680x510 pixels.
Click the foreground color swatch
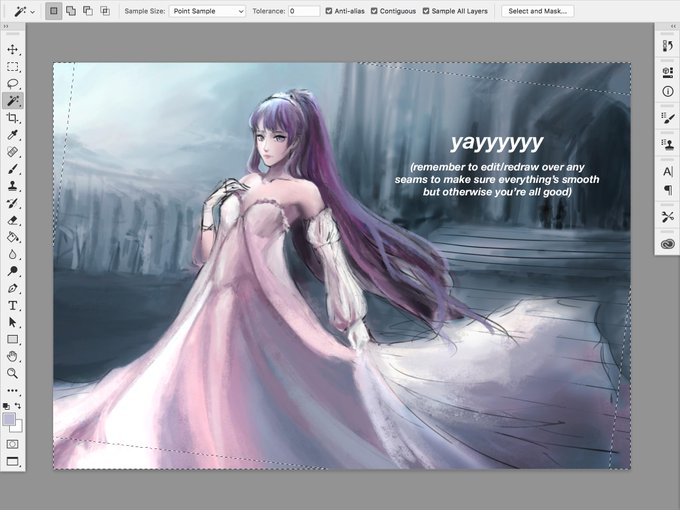coord(9,419)
